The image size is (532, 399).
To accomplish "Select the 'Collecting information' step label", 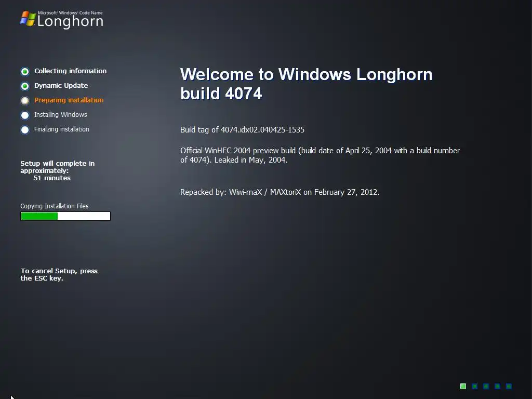I will coord(70,71).
